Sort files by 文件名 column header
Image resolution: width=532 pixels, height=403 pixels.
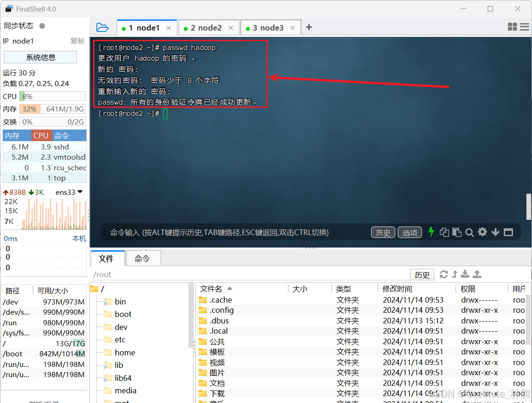point(243,289)
